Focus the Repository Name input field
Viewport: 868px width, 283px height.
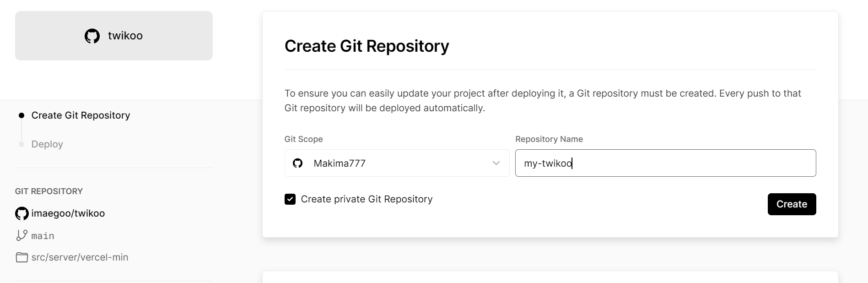(665, 163)
